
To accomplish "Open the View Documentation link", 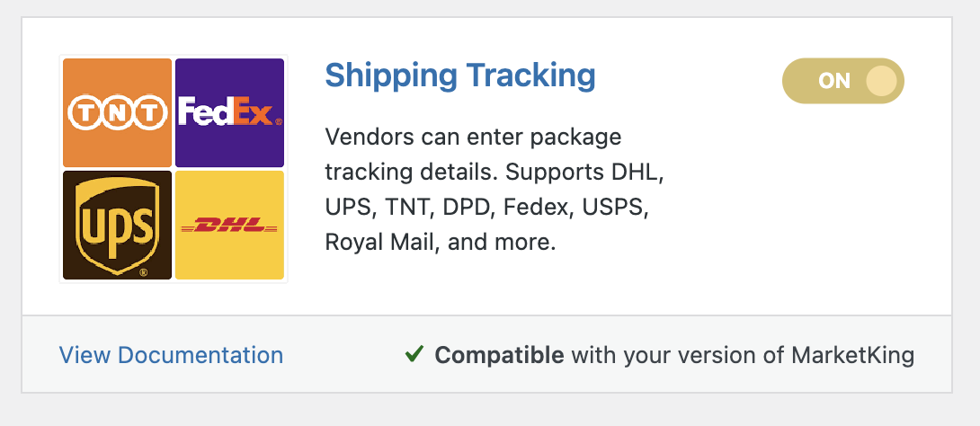I will click(171, 355).
